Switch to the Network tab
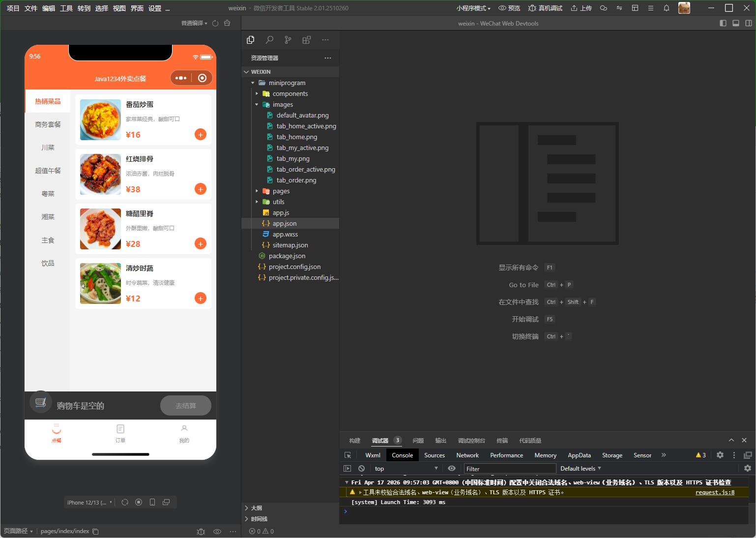The height and width of the screenshot is (538, 756). pyautogui.click(x=467, y=455)
